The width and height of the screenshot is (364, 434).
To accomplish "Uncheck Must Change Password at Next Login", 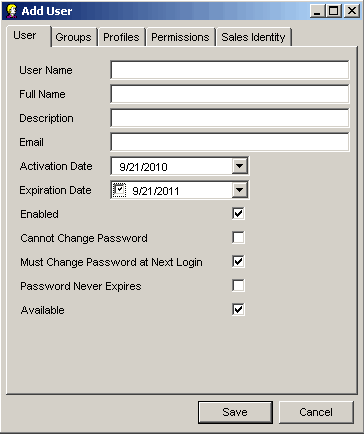I will pyautogui.click(x=238, y=262).
